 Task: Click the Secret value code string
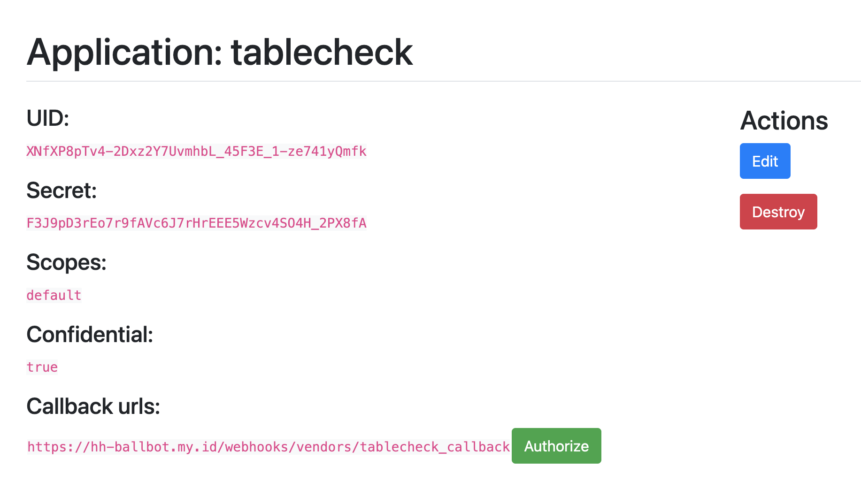[196, 223]
